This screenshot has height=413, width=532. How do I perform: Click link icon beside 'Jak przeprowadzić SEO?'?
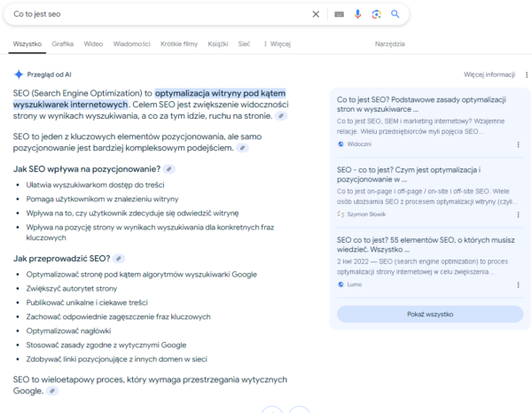coord(119,259)
